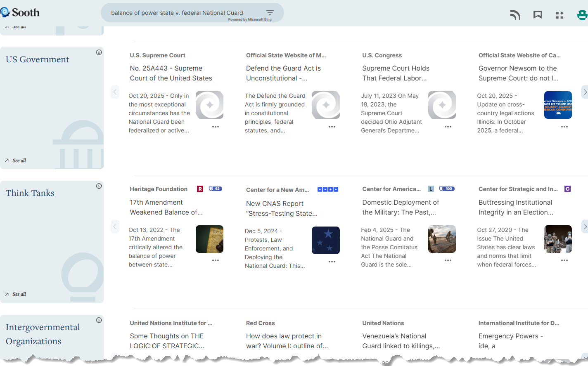Click United Nations source name
This screenshot has height=366, width=588.
[383, 323]
